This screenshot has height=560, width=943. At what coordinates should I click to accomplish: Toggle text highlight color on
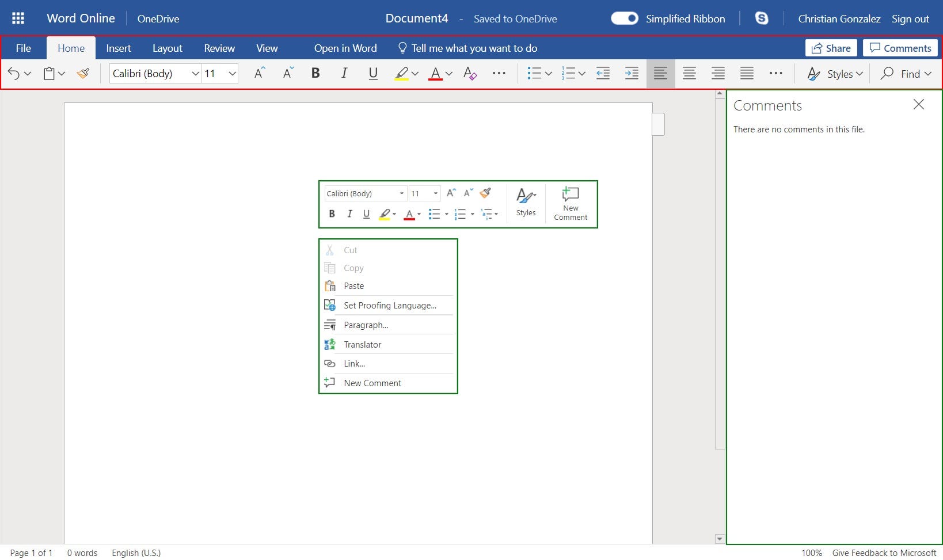point(402,73)
